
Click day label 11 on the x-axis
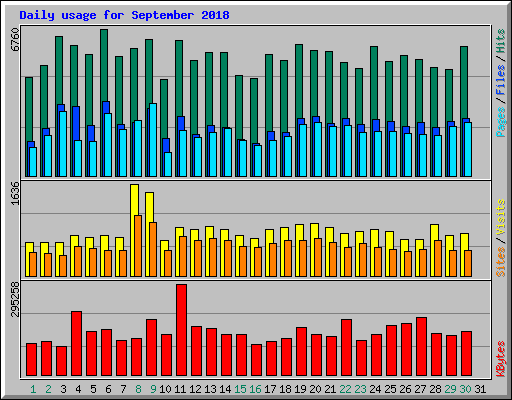pyautogui.click(x=180, y=389)
